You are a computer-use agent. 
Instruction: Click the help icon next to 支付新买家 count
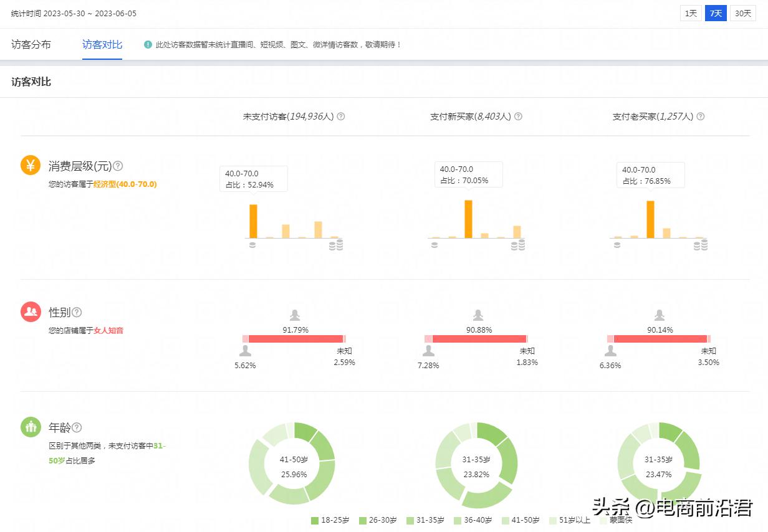tap(518, 116)
